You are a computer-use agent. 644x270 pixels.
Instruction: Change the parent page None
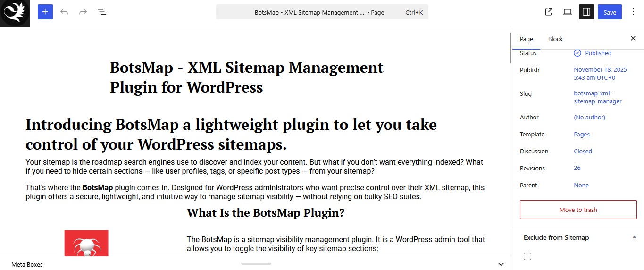point(581,186)
